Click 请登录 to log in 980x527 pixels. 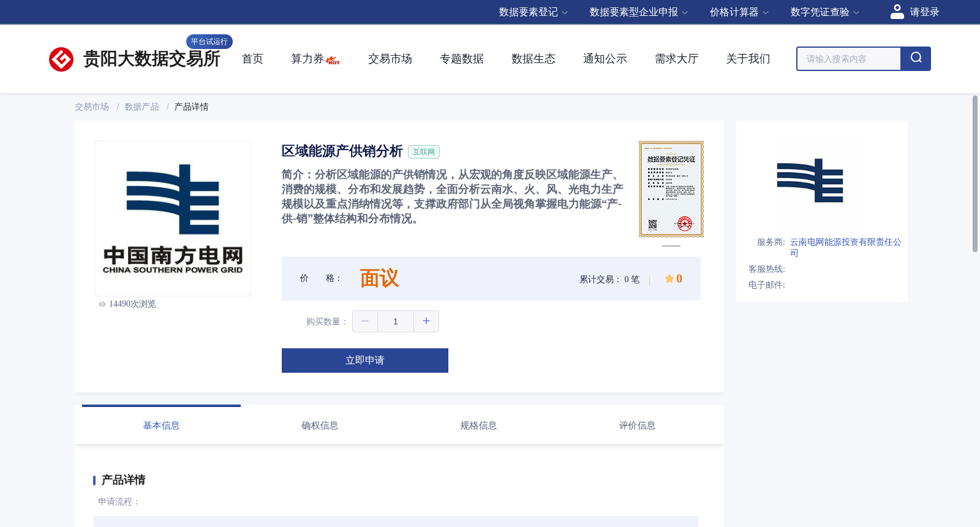coord(924,12)
